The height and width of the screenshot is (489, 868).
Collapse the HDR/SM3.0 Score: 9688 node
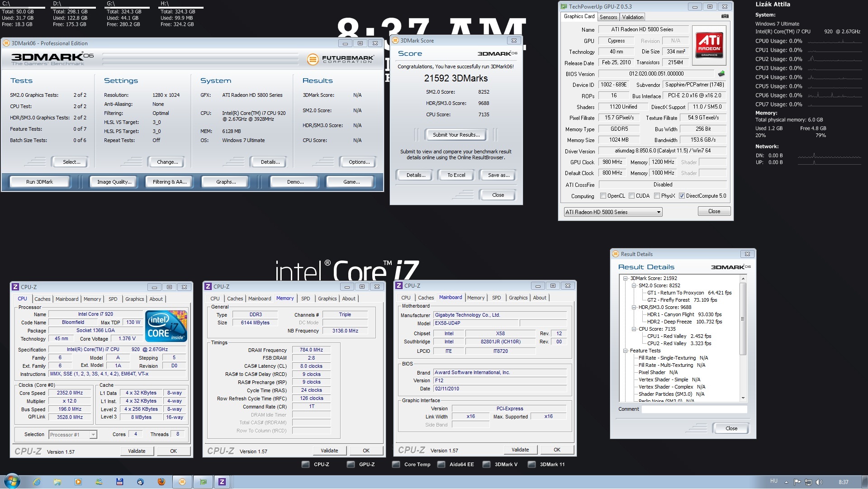634,307
